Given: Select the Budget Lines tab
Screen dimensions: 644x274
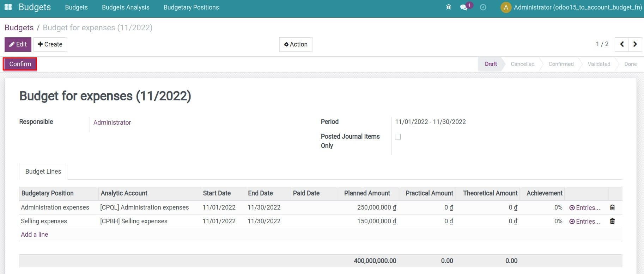Looking at the screenshot, I should click(43, 172).
